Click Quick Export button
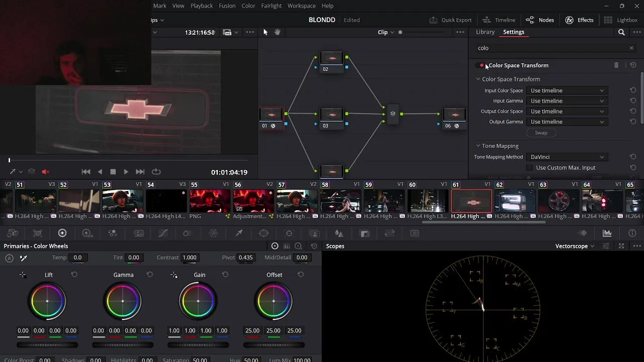The height and width of the screenshot is (362, 644). click(450, 20)
